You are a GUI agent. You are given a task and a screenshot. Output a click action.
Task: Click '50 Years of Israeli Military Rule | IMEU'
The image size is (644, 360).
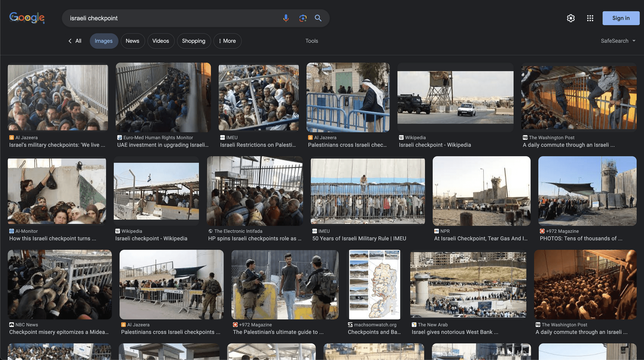359,239
